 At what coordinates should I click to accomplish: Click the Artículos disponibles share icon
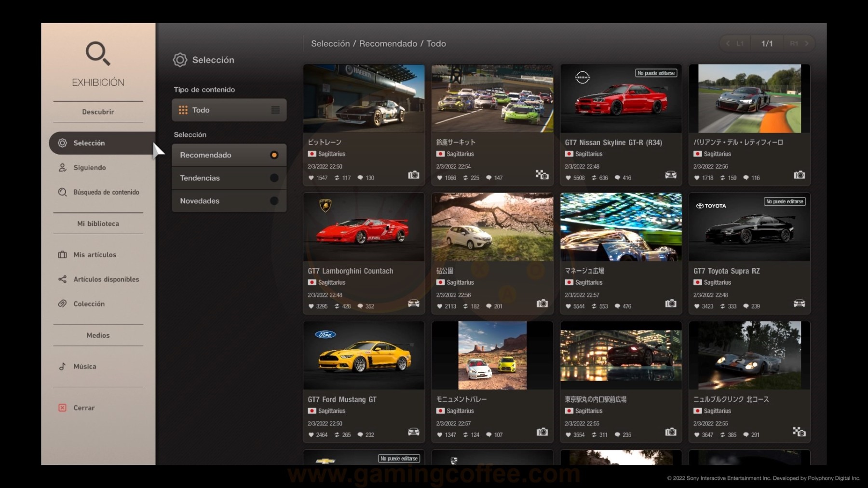(x=62, y=279)
